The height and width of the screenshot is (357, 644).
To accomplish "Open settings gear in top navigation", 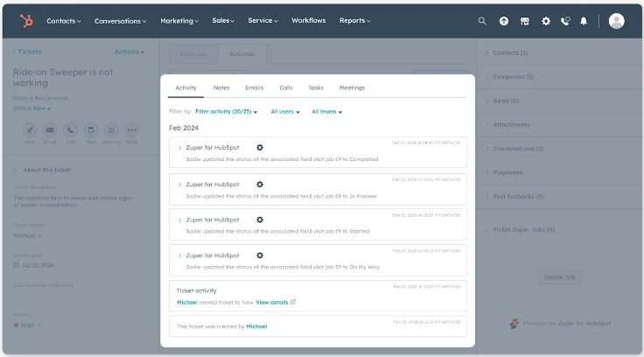I will [546, 21].
